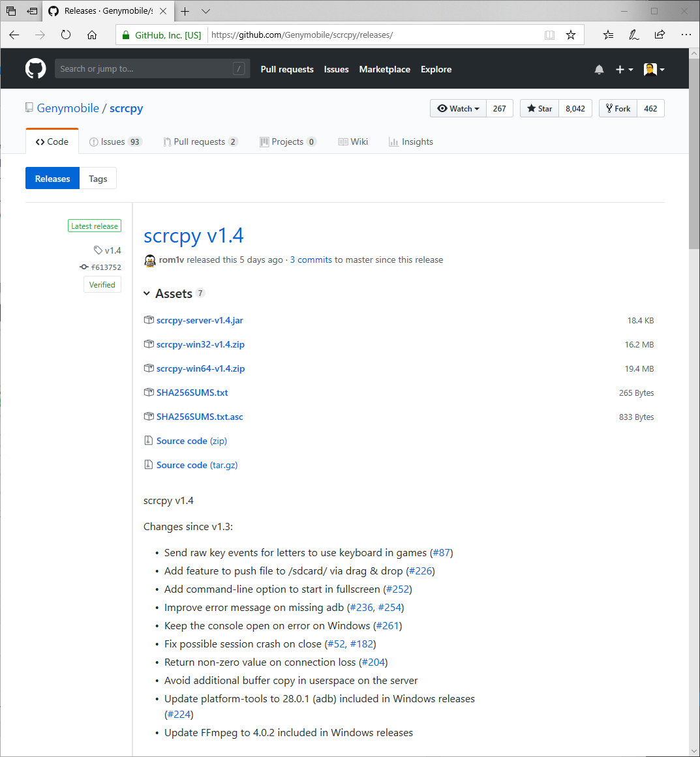The height and width of the screenshot is (757, 700).
Task: Click the Share page icon
Action: tap(660, 35)
